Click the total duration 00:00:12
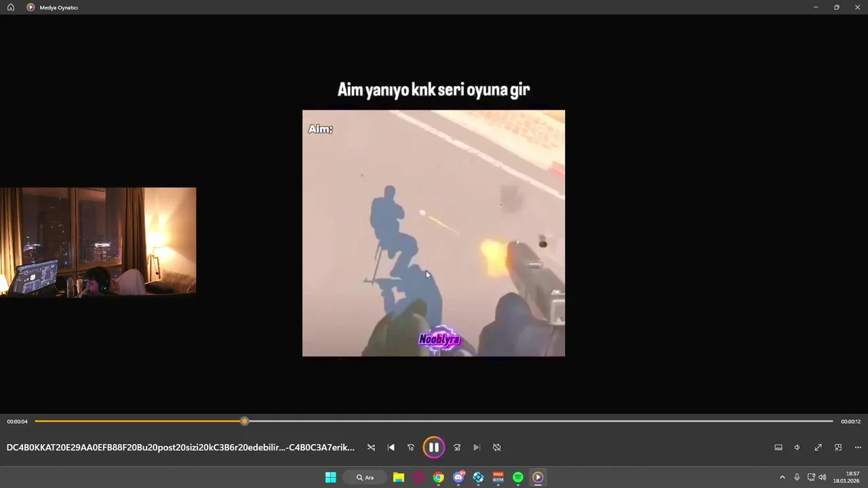The image size is (868, 488). click(x=850, y=422)
